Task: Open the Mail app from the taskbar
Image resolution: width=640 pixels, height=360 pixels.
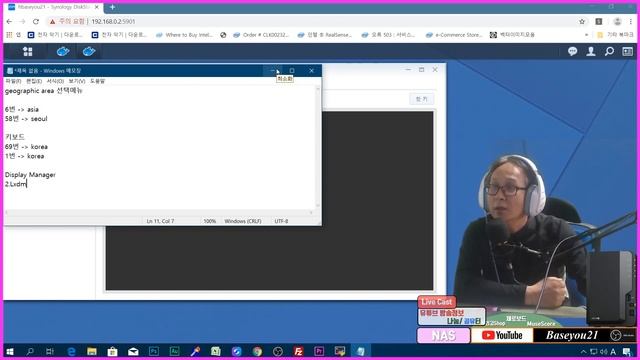Action: click(133, 351)
